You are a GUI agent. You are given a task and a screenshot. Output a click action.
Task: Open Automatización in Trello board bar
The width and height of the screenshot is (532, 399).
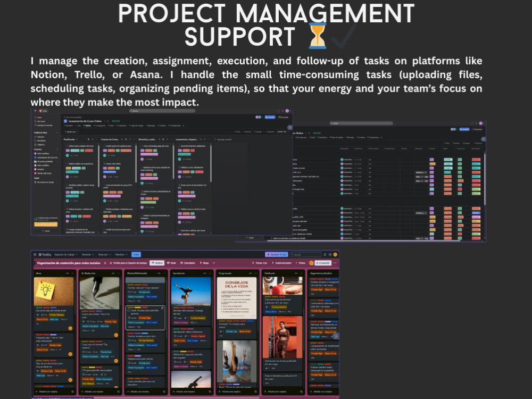281,263
